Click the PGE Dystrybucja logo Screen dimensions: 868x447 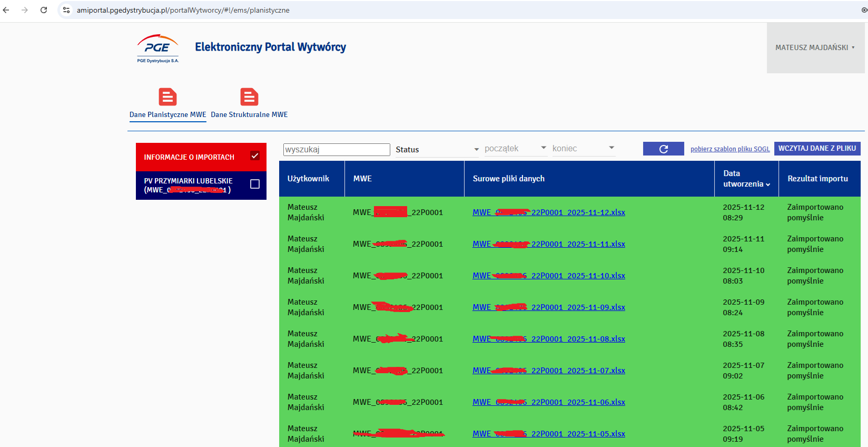[x=157, y=48]
